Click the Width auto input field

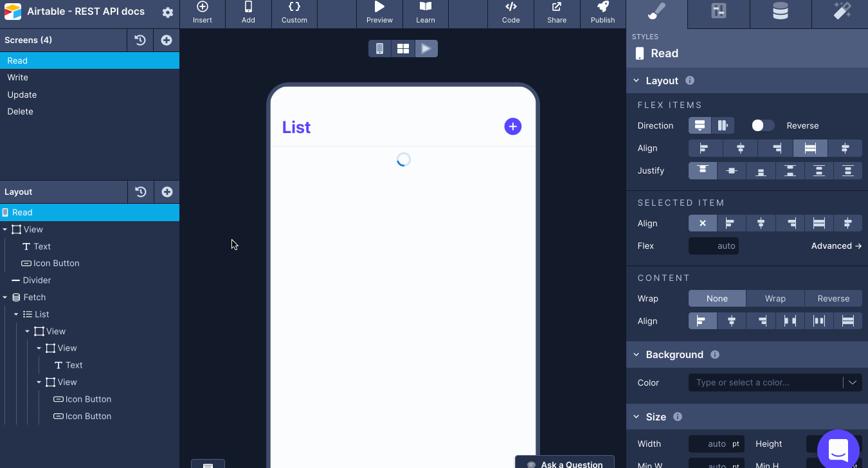716,444
